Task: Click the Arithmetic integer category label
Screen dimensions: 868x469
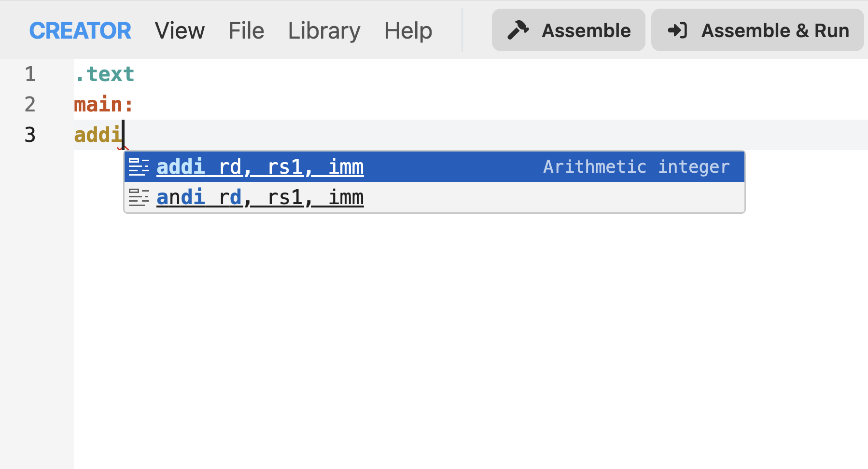Action: point(636,166)
